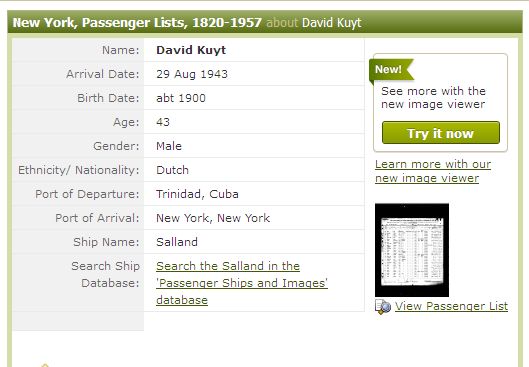Click the arrival date 29 Aug 1943

pyautogui.click(x=192, y=74)
